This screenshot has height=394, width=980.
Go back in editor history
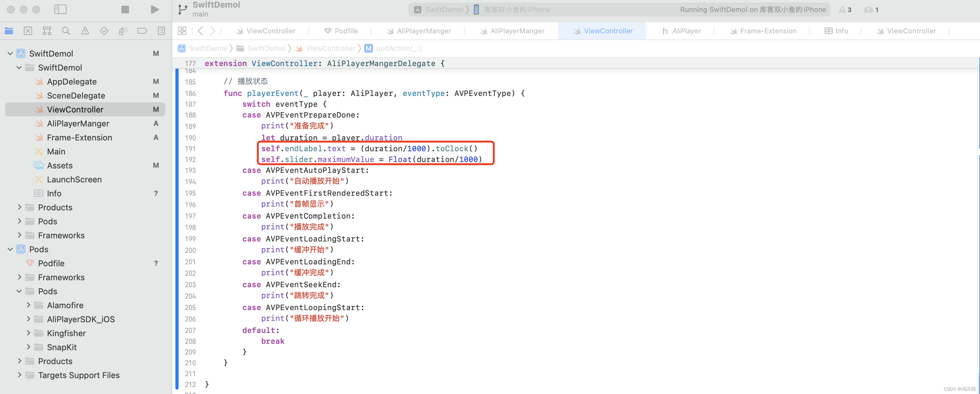tap(200, 31)
